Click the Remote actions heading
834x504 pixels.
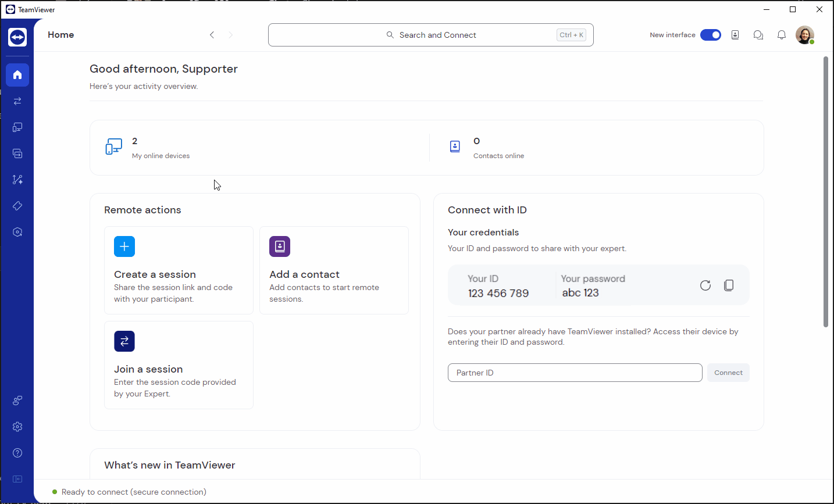coord(142,210)
